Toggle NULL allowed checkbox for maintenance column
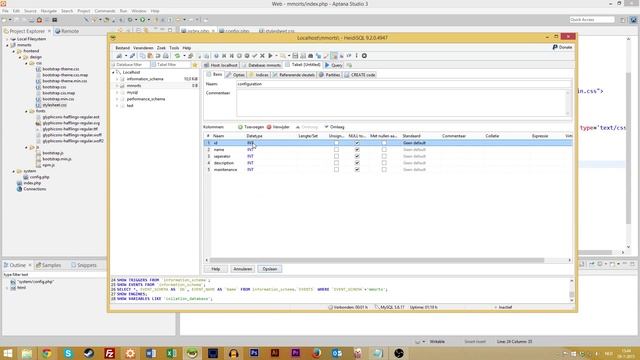640x360 pixels. pos(357,169)
